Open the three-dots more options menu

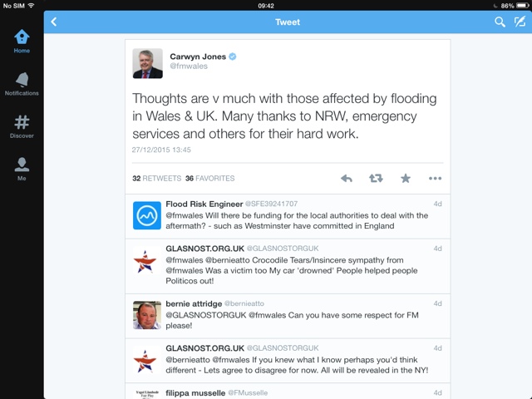[x=435, y=178]
